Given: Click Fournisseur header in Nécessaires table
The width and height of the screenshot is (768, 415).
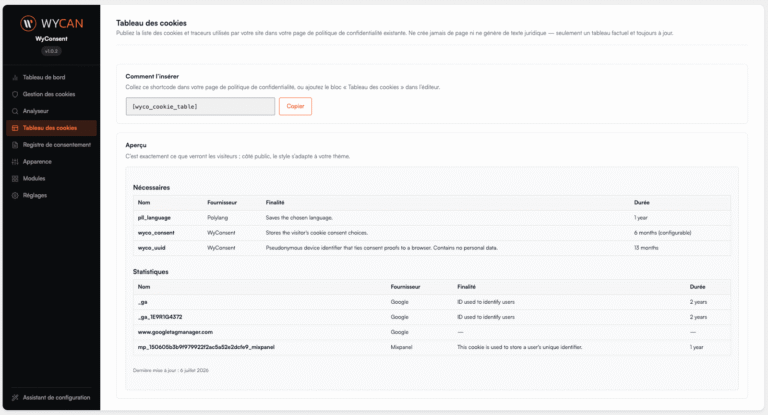Looking at the screenshot, I should pos(222,202).
